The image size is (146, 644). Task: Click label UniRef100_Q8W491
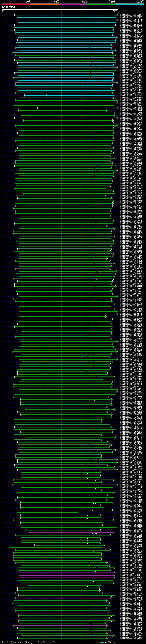coord(131,341)
